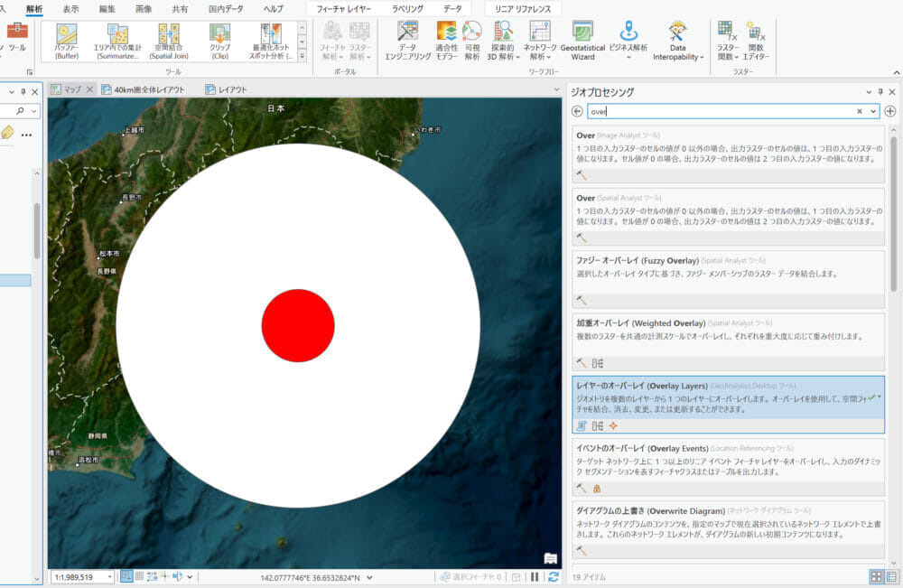Open the Overlay Events tool result
This screenshot has height=588, width=903.
pyautogui.click(x=729, y=467)
